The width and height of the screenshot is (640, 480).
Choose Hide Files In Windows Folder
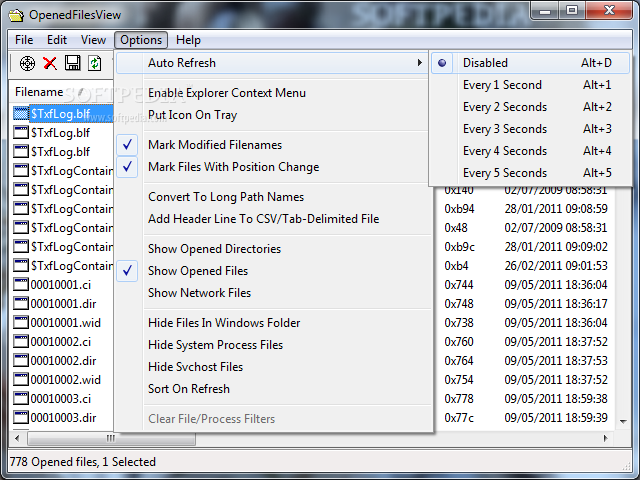pos(273,323)
